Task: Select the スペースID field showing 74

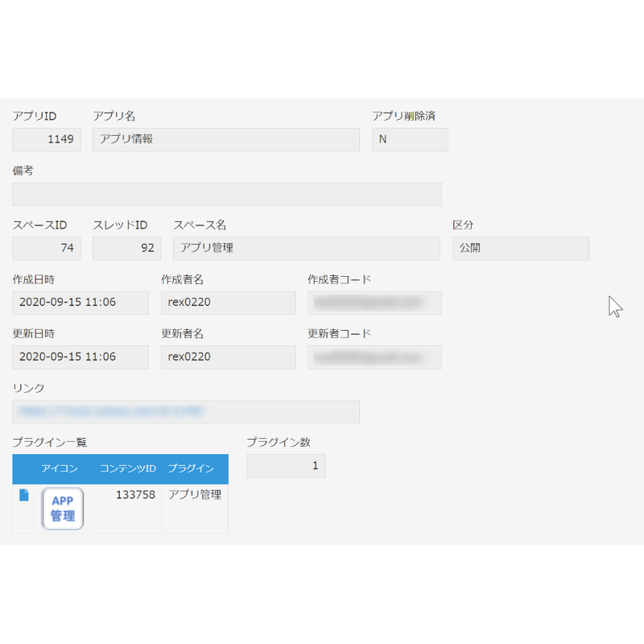Action: (47, 249)
